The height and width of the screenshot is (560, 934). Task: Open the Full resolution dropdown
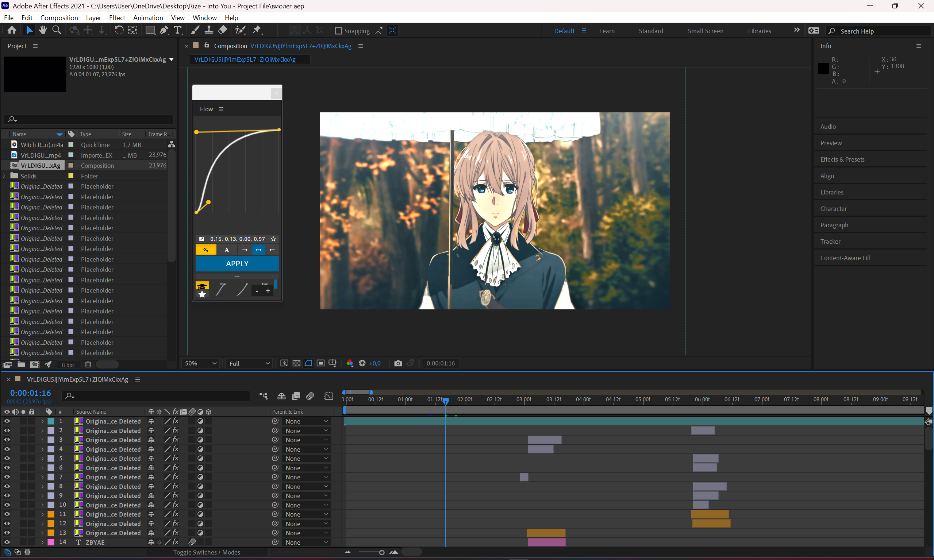pos(249,363)
